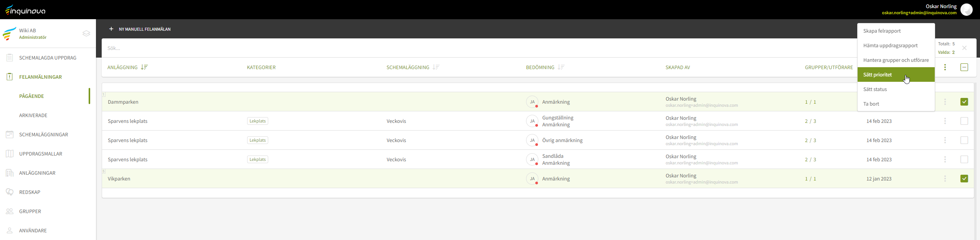The image size is (980, 240).
Task: Click the Lekplats tag on Sandlåda row
Action: 257,159
